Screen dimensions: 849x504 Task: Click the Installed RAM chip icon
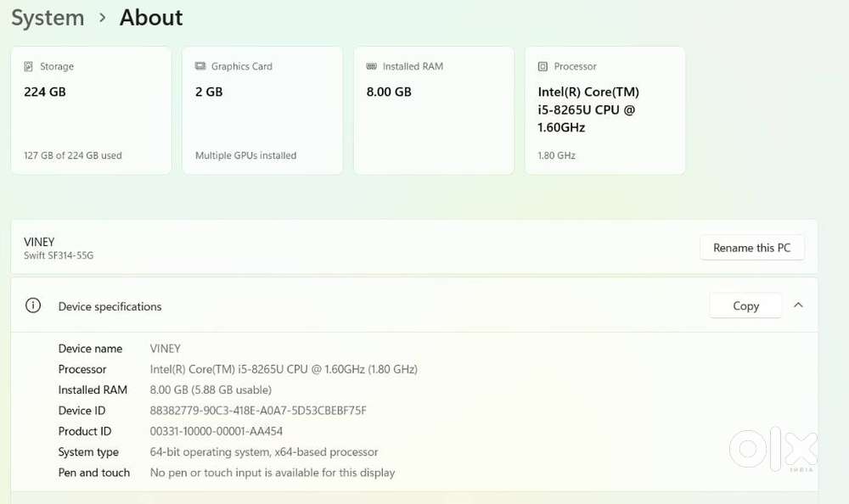coord(372,66)
